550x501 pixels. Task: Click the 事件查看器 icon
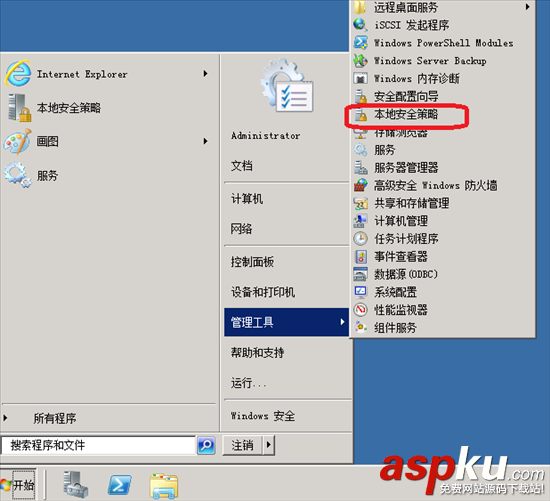(x=361, y=256)
